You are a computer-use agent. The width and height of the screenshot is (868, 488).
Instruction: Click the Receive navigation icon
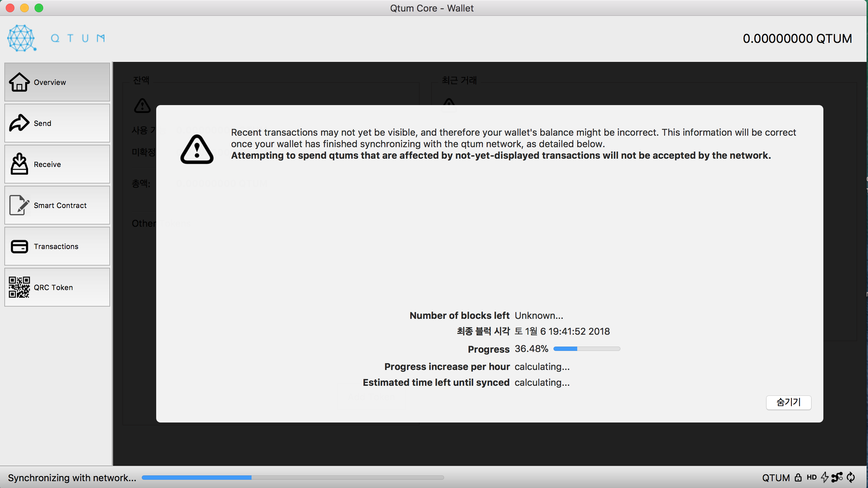pos(19,164)
